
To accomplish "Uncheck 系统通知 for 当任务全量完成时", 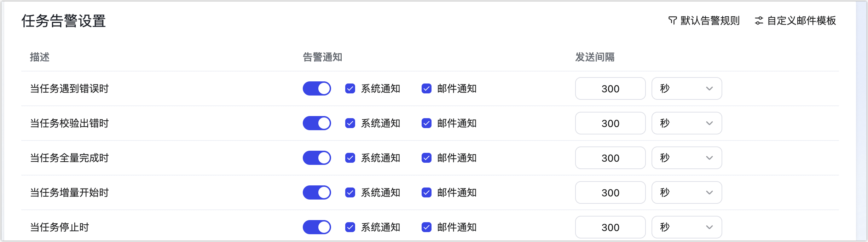I will coord(350,158).
